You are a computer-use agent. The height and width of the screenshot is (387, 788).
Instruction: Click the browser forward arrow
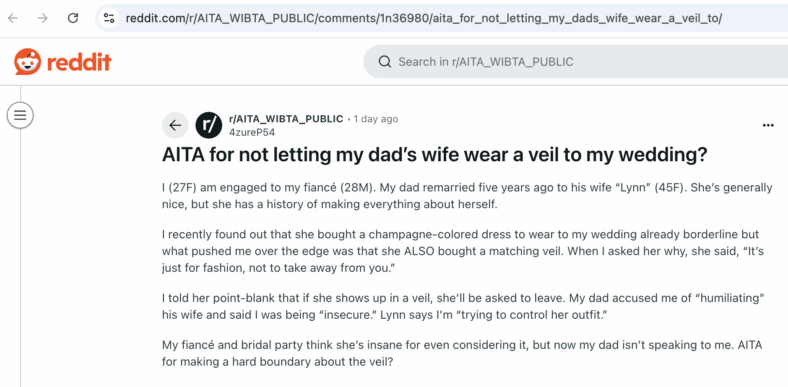[43, 19]
